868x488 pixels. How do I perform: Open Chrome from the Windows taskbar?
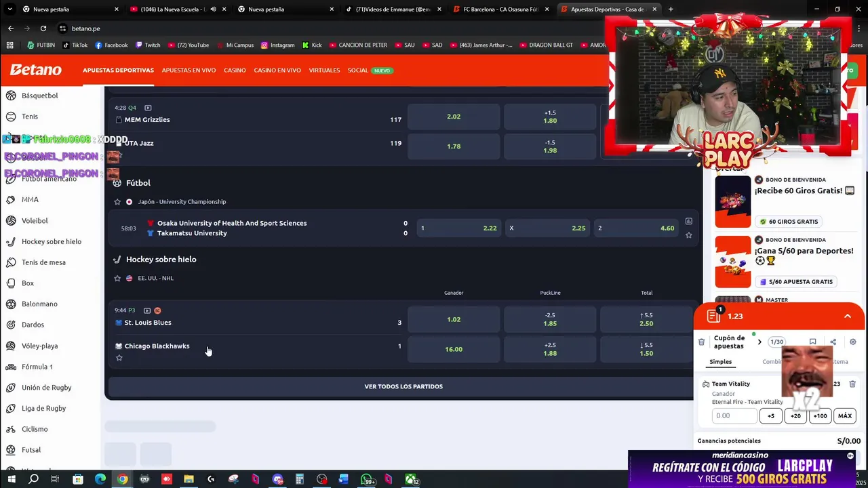[122, 479]
